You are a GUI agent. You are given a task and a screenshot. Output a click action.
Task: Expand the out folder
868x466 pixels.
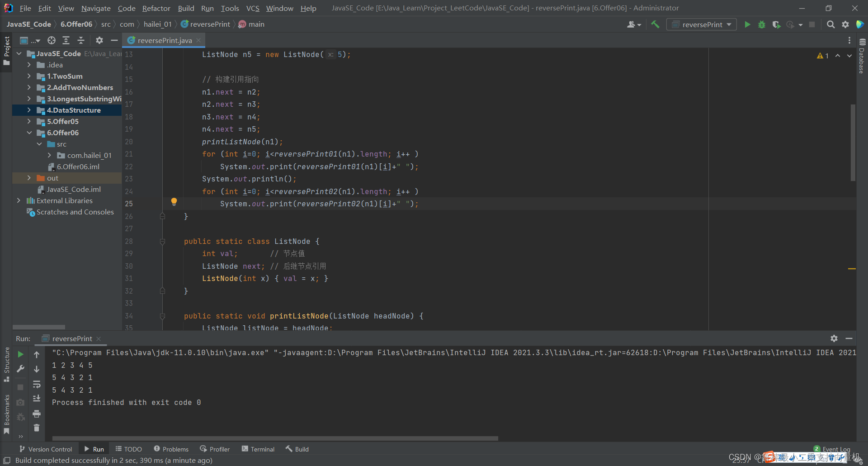tap(29, 178)
